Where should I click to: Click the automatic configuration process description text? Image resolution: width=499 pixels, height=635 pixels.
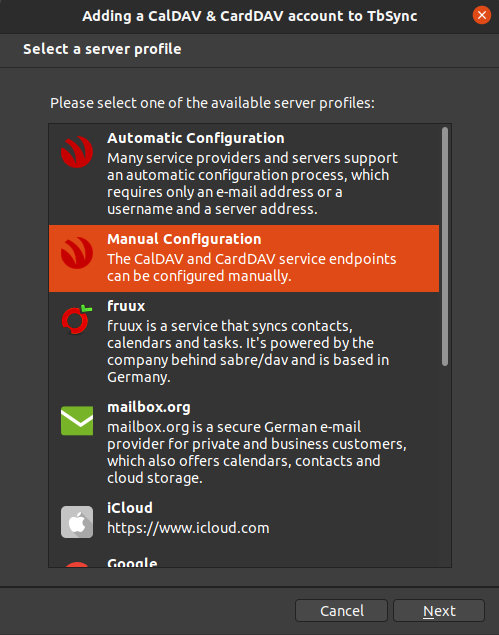[252, 183]
